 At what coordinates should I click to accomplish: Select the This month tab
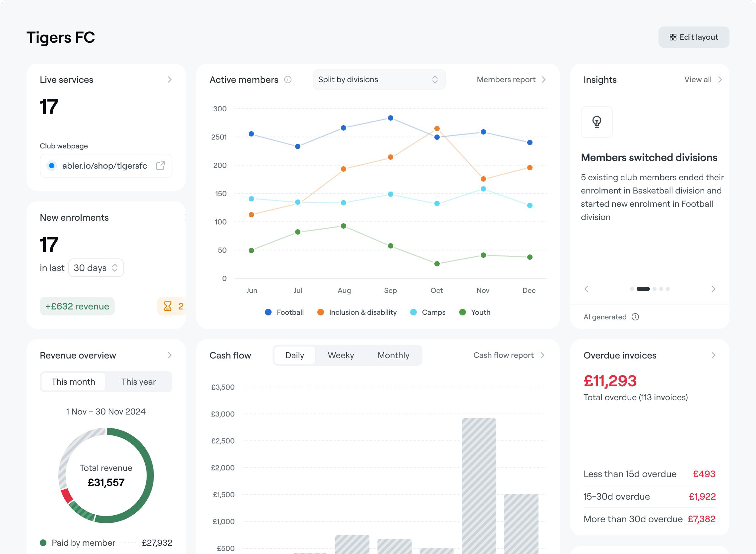pos(73,382)
